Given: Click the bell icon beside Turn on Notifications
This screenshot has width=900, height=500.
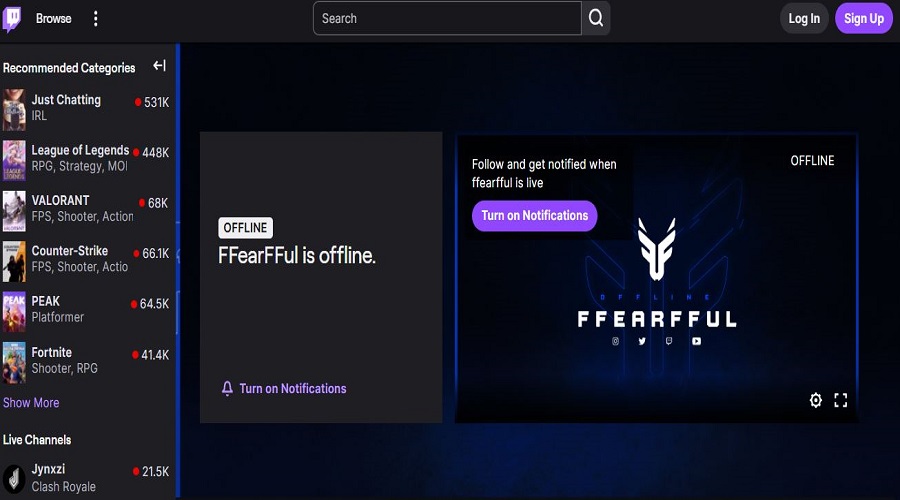Looking at the screenshot, I should [227, 389].
